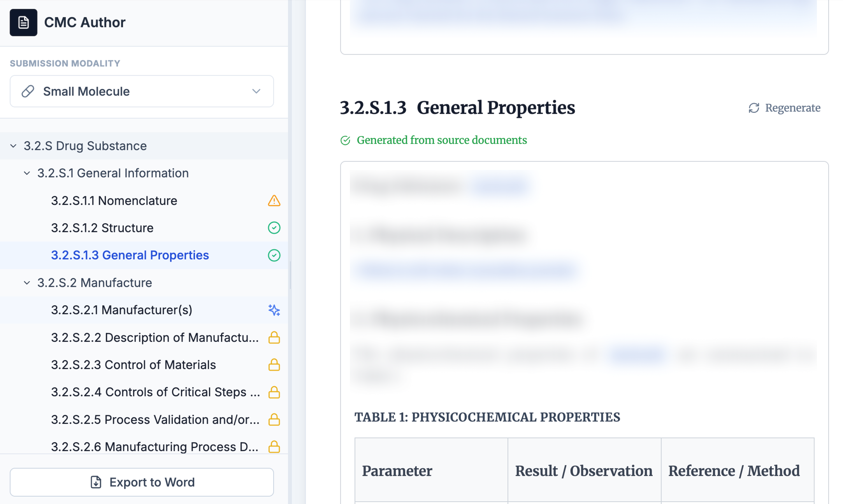
Task: Select 3.2.S.1.1 Nomenclature in the sidebar
Action: [114, 201]
